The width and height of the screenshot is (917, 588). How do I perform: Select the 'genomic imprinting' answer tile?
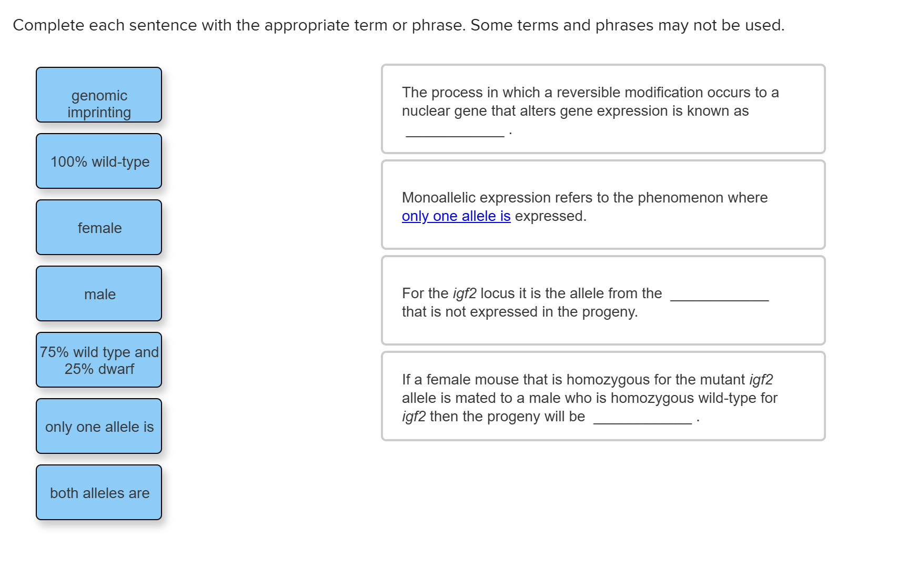click(99, 103)
